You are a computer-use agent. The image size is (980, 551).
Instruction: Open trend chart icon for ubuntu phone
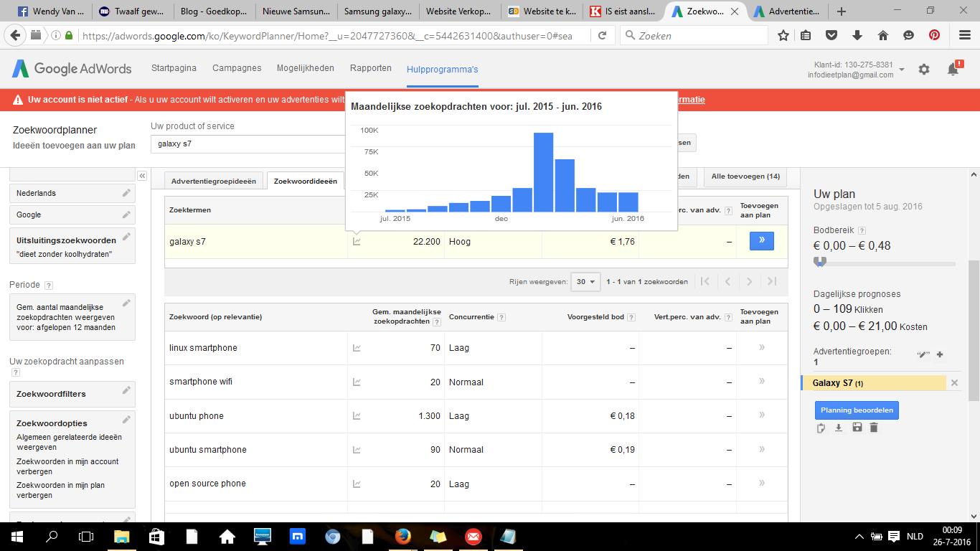coord(357,416)
